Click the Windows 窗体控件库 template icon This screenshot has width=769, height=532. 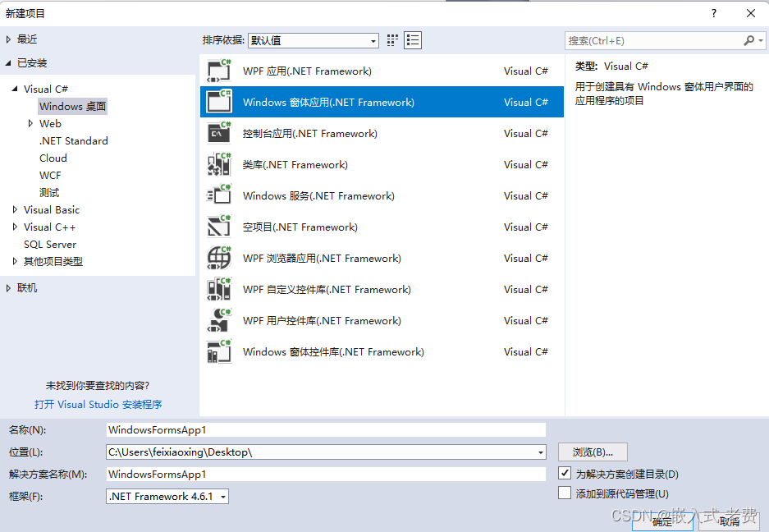coord(218,351)
